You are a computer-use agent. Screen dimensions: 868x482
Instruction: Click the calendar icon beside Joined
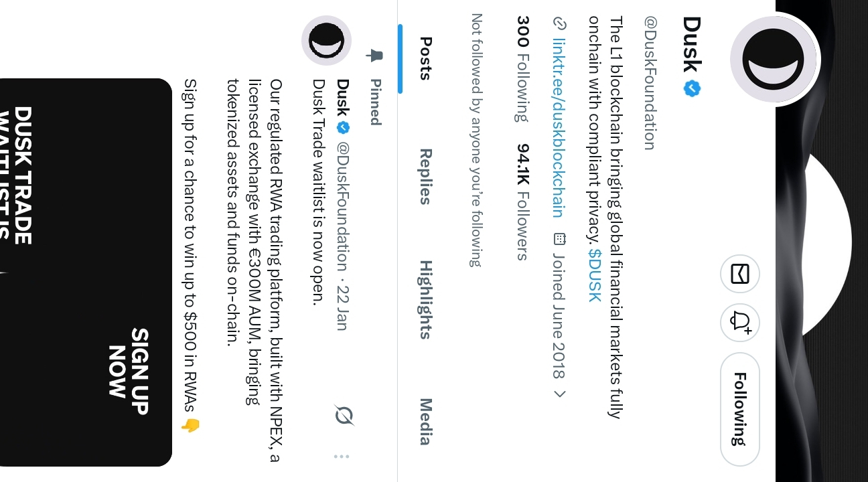coord(559,239)
